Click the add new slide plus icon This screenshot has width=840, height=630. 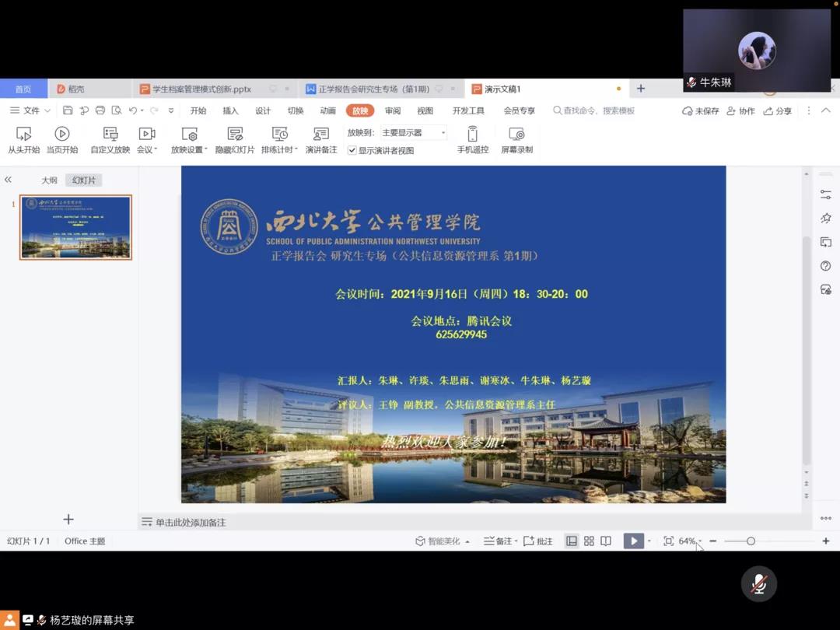68,520
